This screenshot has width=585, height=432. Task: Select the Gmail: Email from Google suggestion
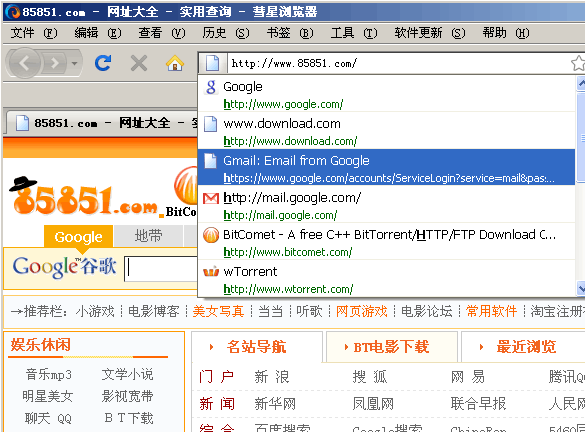[x=387, y=168]
